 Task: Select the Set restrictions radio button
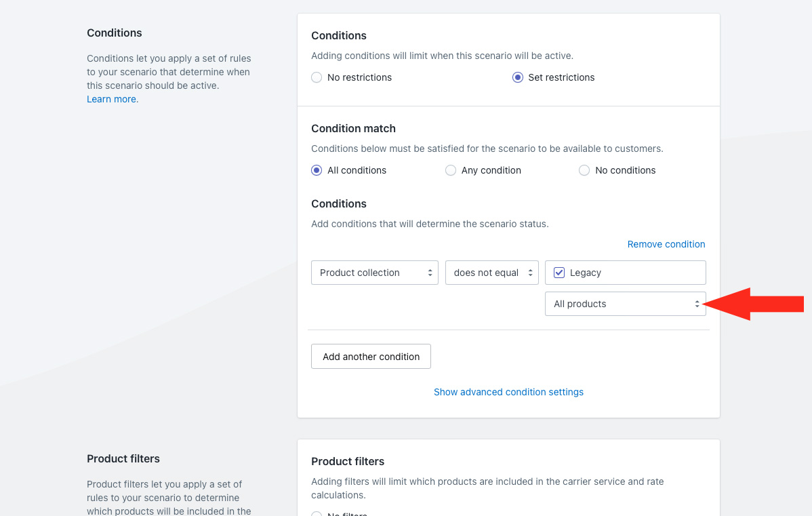coord(518,77)
